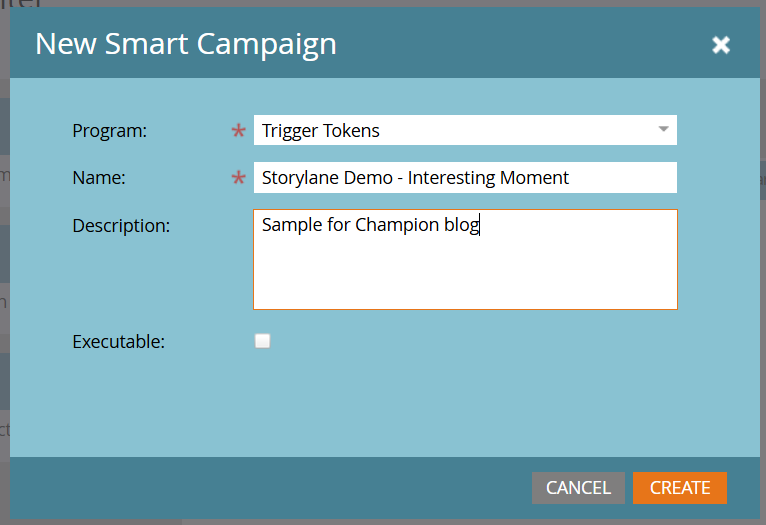Click empty space below Description text
The image size is (766, 525).
pos(465,275)
